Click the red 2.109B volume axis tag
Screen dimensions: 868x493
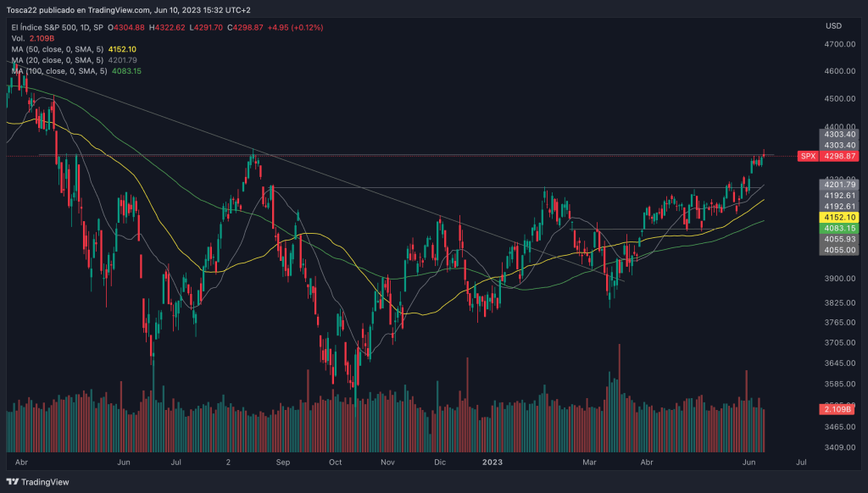(x=839, y=410)
